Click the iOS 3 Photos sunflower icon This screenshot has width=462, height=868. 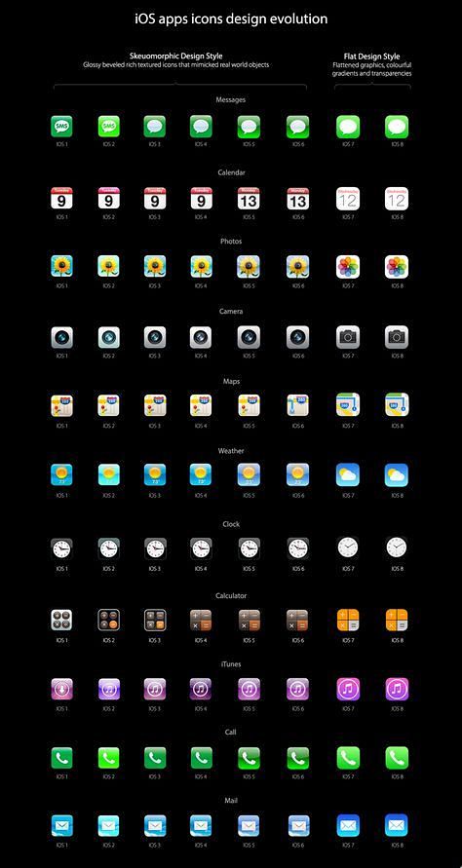(155, 266)
